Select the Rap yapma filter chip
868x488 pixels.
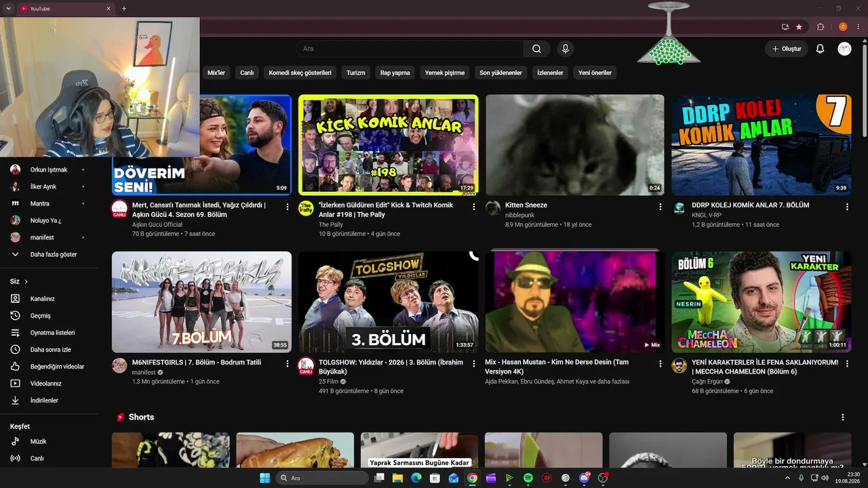point(395,73)
